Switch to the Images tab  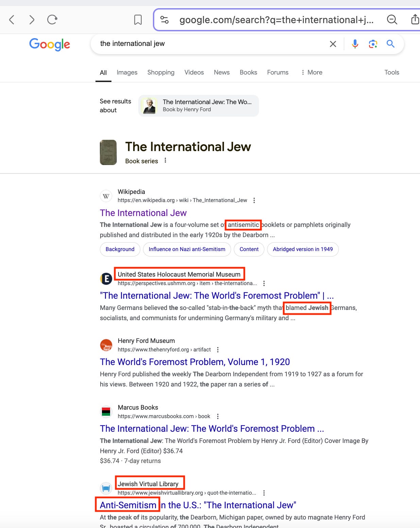pyautogui.click(x=127, y=72)
